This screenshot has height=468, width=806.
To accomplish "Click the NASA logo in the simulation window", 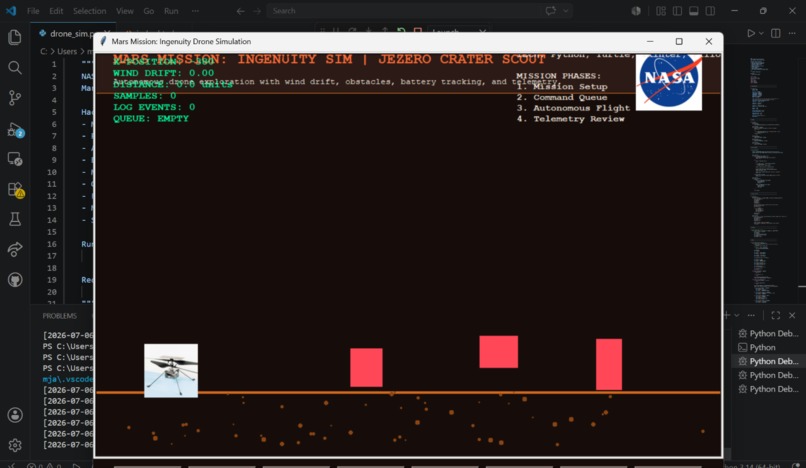I will coord(669,82).
